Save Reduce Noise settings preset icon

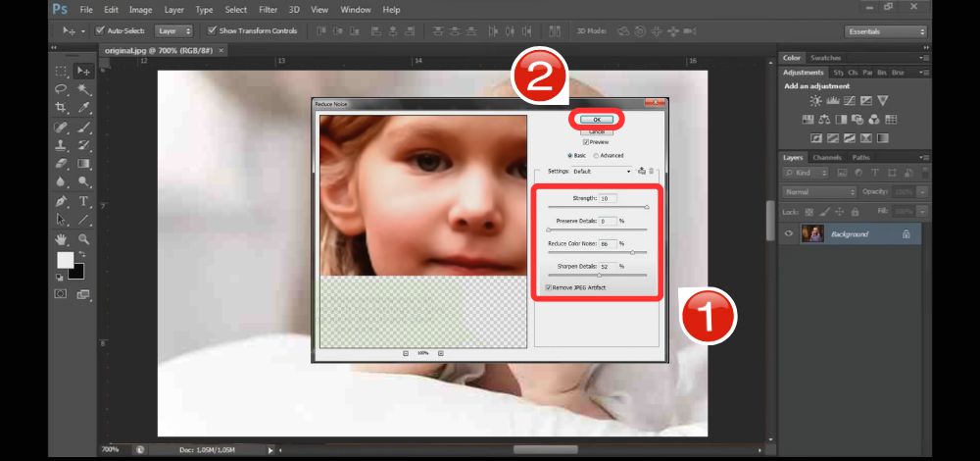[642, 171]
